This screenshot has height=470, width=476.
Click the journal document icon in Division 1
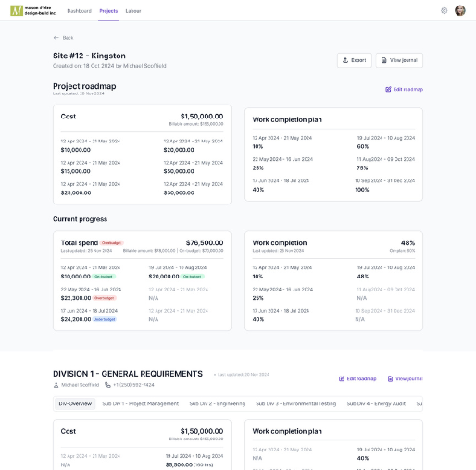[x=390, y=378]
